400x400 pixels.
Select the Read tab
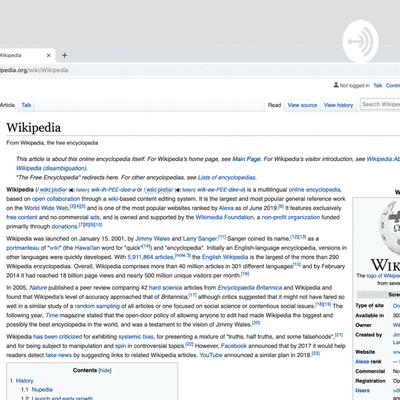point(274,105)
